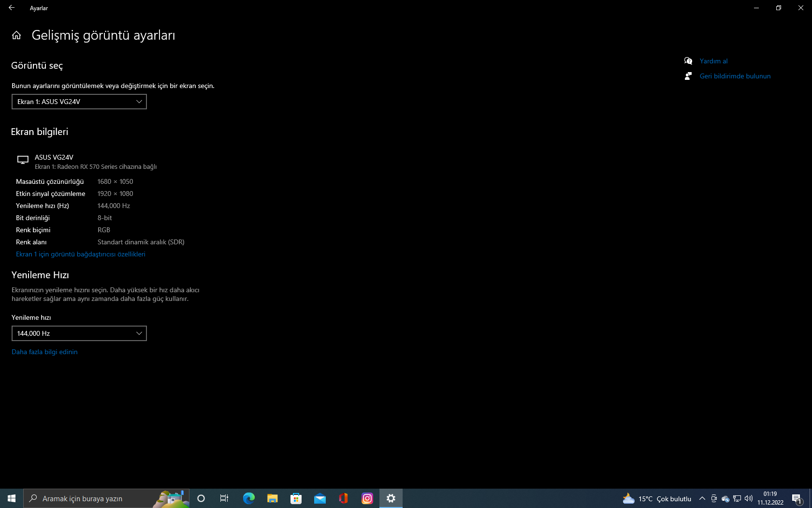Show hidden system tray icons

point(702,498)
